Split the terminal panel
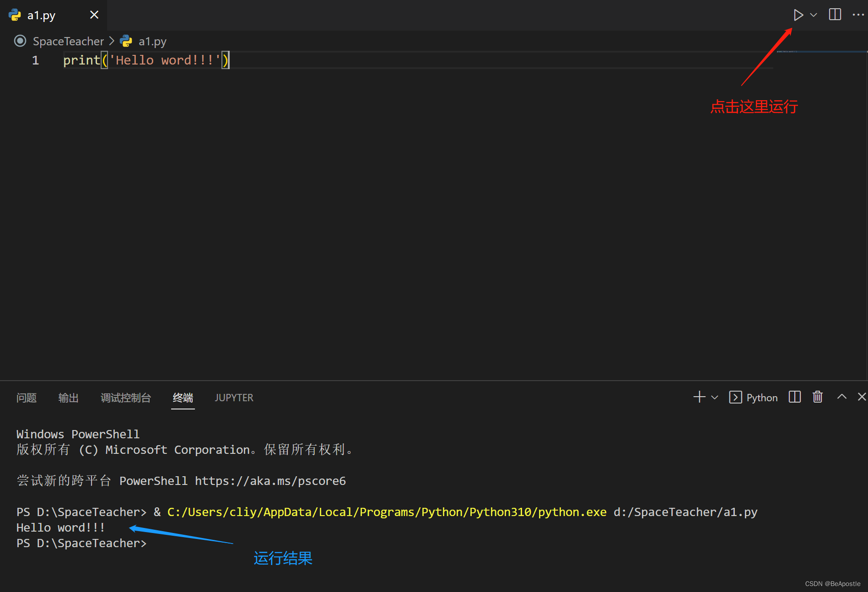The image size is (868, 592). pyautogui.click(x=795, y=397)
